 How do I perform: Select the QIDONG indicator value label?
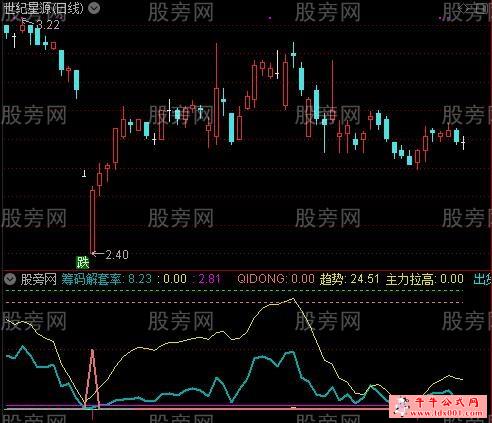275,279
